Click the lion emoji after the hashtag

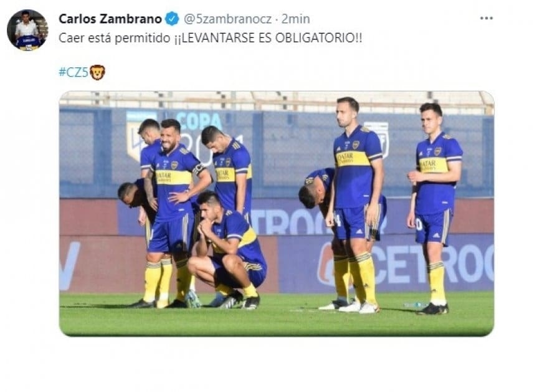click(x=97, y=72)
